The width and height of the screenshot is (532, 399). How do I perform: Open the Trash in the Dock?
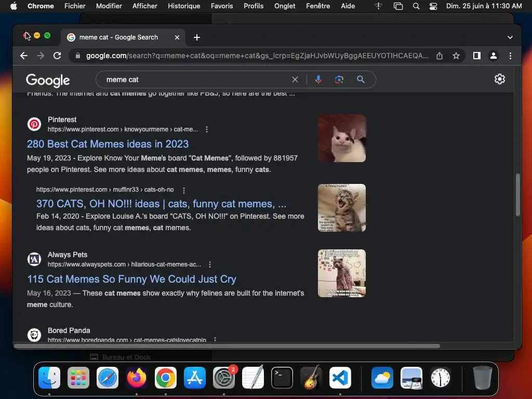pos(482,378)
